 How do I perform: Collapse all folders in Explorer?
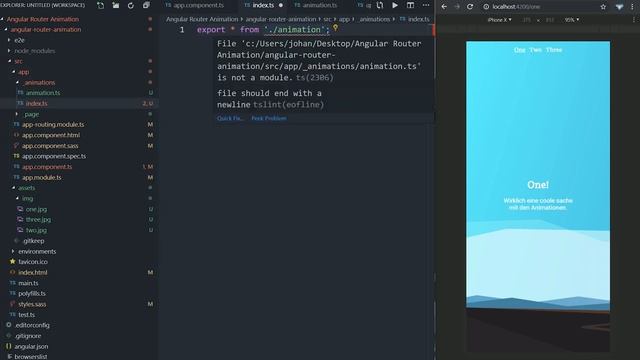click(146, 5)
